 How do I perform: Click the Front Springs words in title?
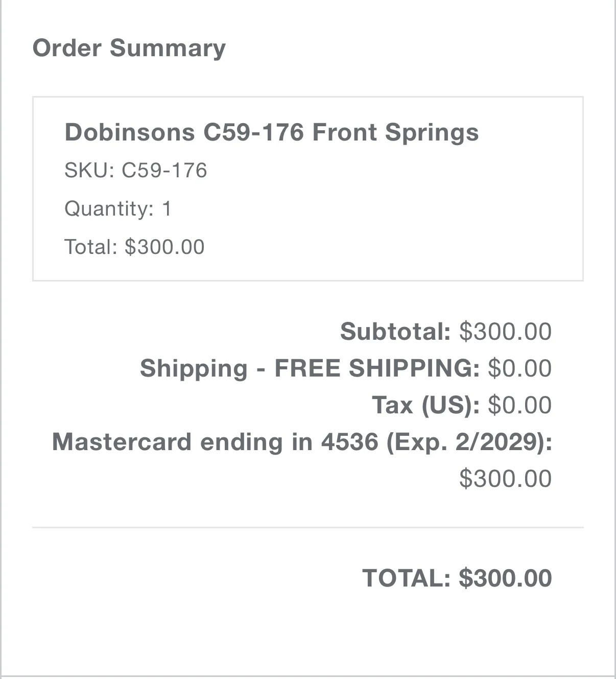[395, 132]
